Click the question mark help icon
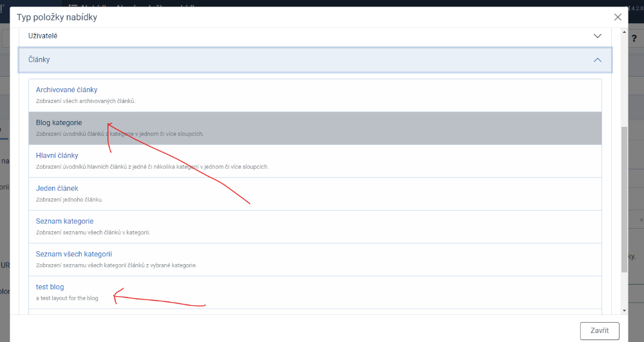Viewport: 644px width, 342px height. (x=634, y=39)
